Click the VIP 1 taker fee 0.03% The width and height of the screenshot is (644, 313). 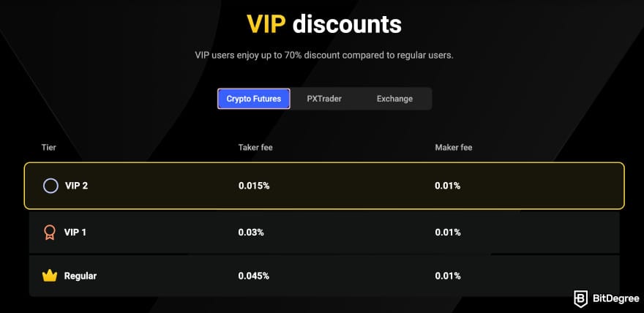251,233
